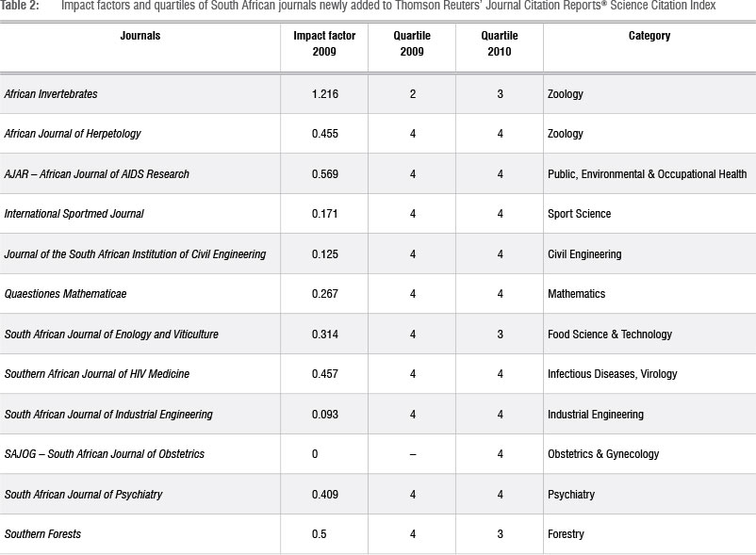
Task: Select the 'Quartile 2010' column header
Action: 500,43
